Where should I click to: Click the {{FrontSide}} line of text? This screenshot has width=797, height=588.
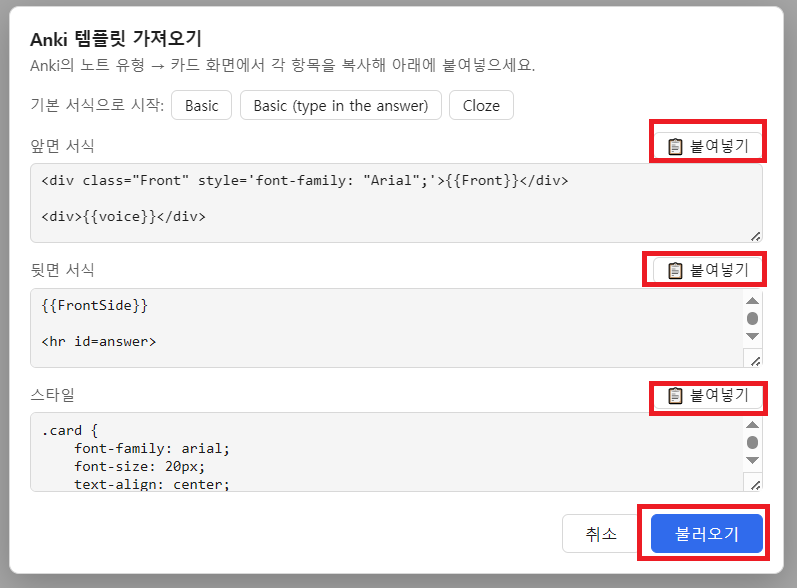click(x=95, y=305)
